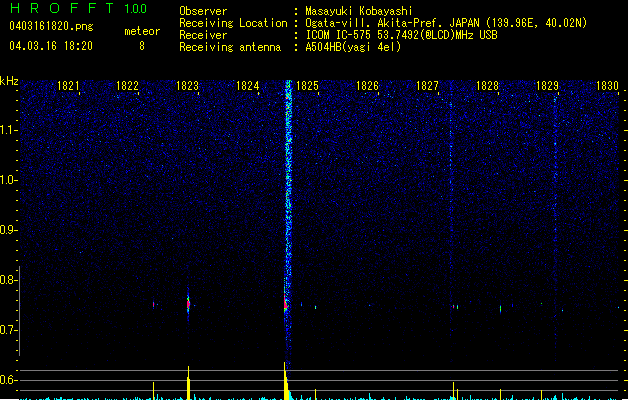Click the faint vertical streak after 1827

(x=451, y=209)
